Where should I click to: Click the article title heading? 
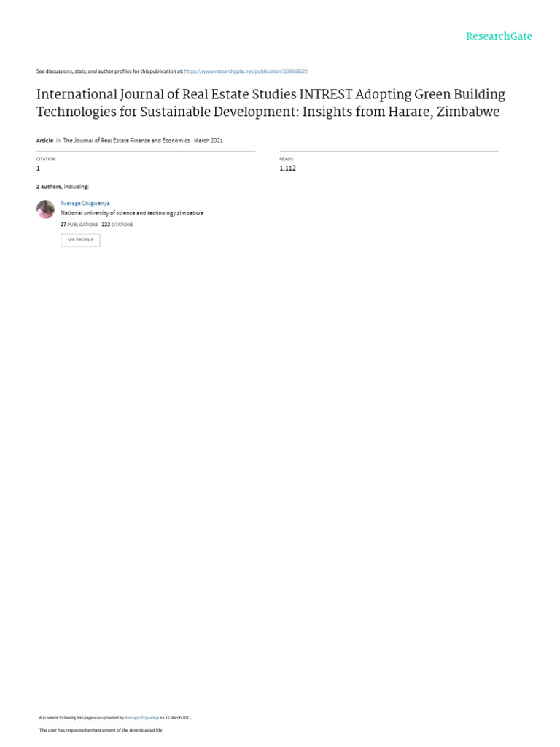pos(271,103)
